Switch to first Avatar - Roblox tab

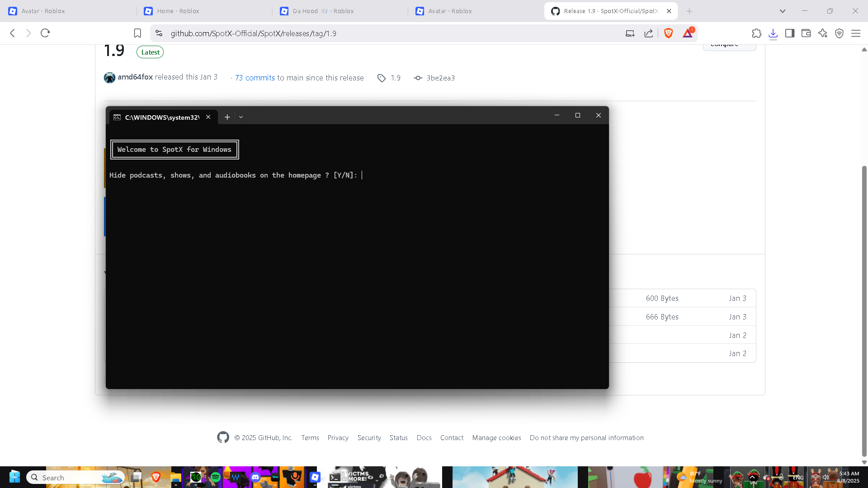coord(68,11)
